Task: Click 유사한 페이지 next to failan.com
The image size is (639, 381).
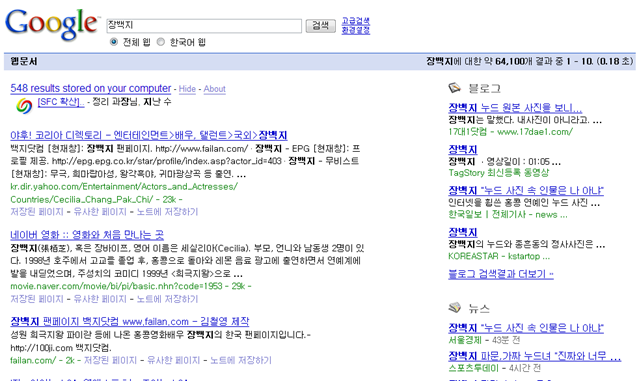Action: click(173, 361)
